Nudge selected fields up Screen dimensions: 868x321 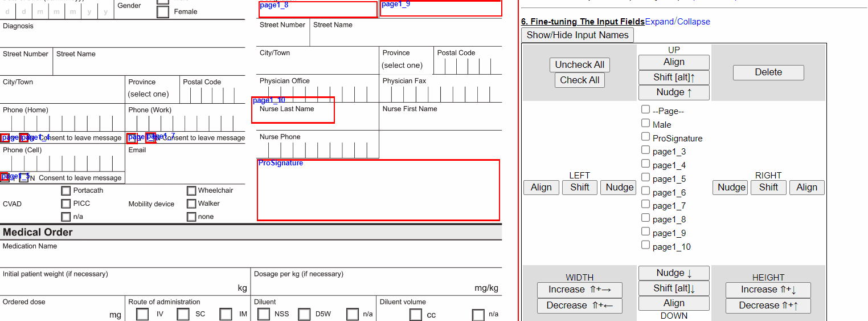click(x=674, y=92)
